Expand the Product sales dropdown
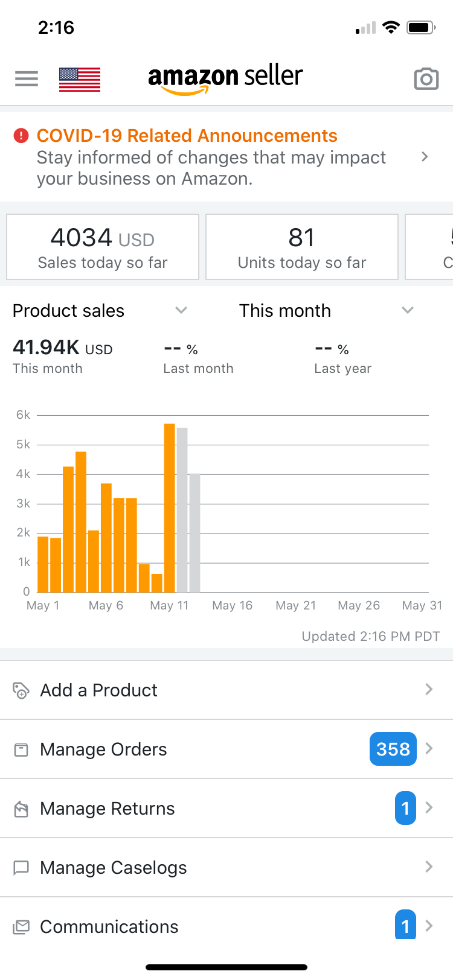 (181, 310)
